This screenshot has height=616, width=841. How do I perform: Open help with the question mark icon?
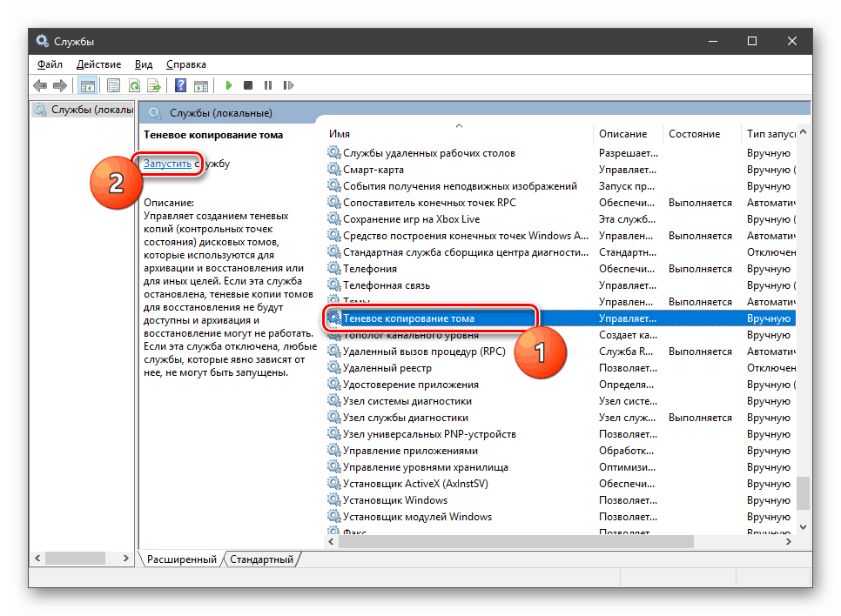[179, 84]
